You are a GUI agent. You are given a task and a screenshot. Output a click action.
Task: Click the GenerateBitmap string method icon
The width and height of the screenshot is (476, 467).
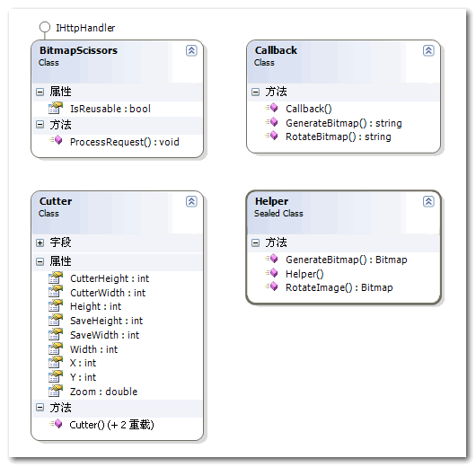click(x=271, y=122)
